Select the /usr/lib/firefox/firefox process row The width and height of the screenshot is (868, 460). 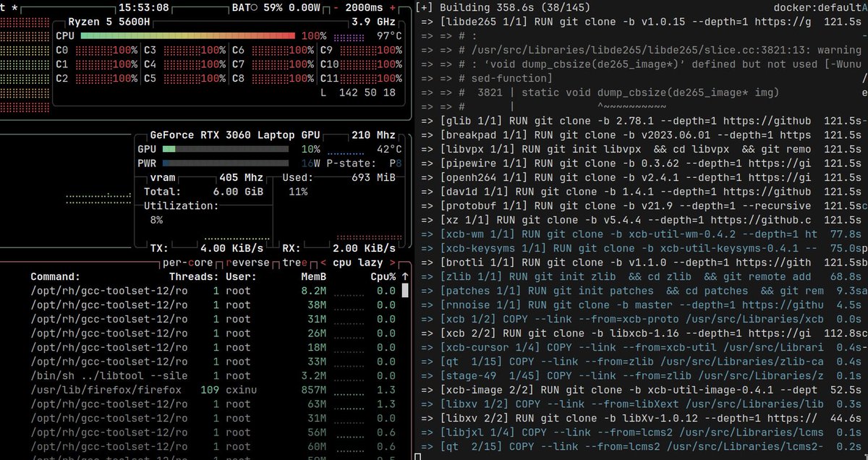coord(213,390)
